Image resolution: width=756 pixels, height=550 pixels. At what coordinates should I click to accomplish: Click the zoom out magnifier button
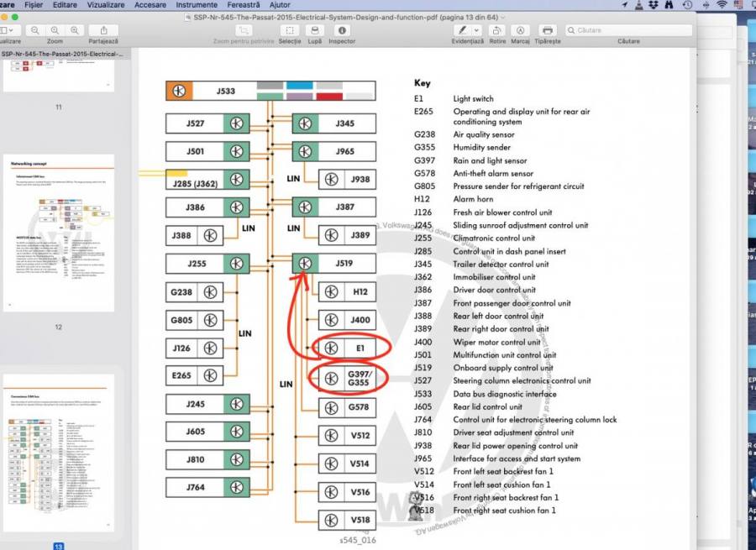tap(34, 30)
